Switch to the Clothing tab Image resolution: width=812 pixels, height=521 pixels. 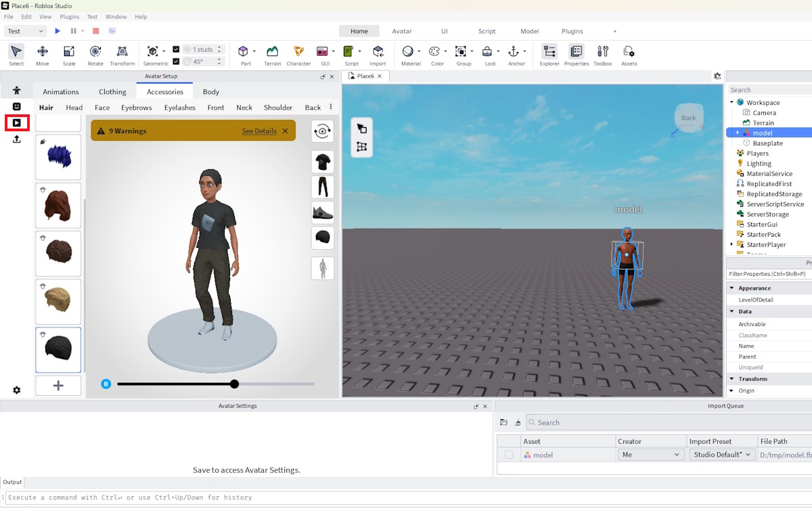112,91
